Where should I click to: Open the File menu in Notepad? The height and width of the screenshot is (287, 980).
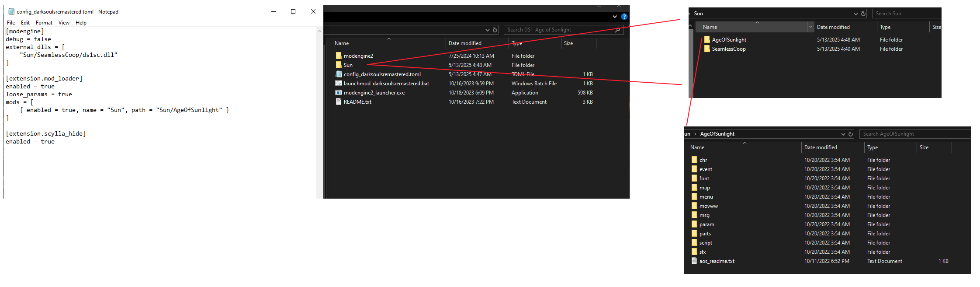(x=11, y=23)
